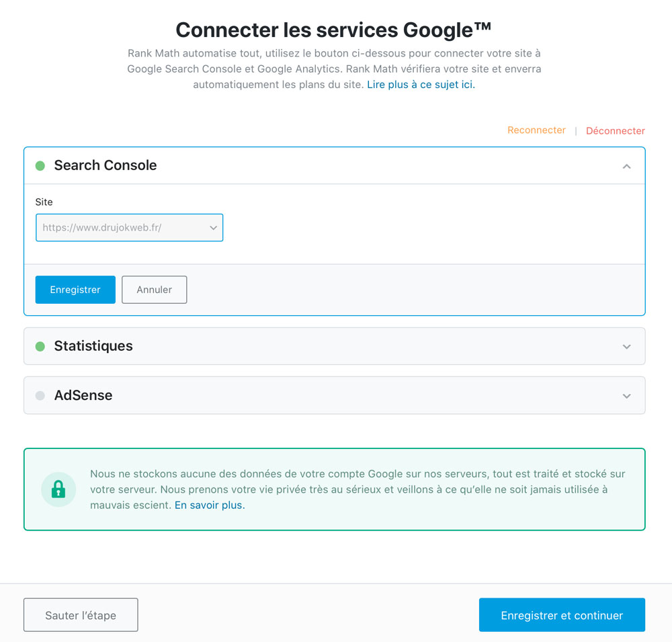This screenshot has width=672, height=642.
Task: Open the 'Lire plus à ce sujet ici' link
Action: pos(421,85)
